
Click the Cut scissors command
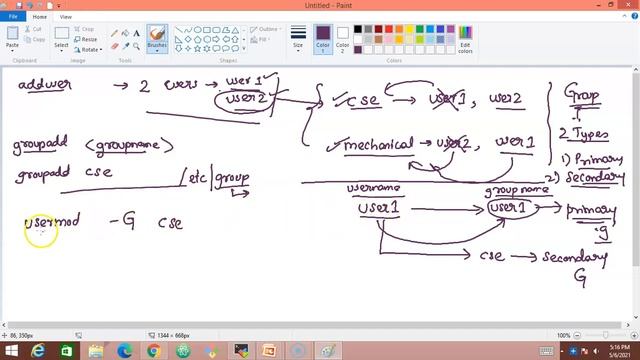coord(33,29)
